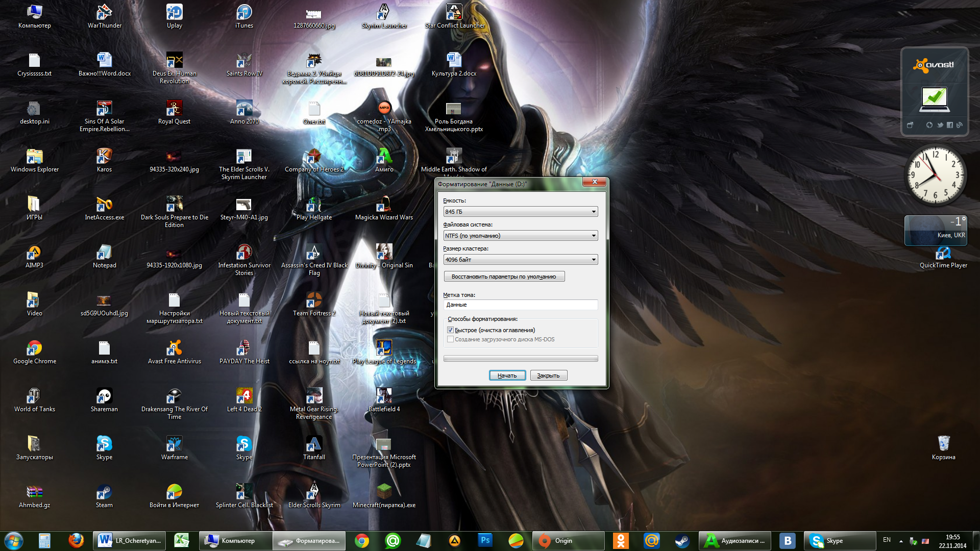980x551 pixels.
Task: Switch to Skype taskbar item
Action: tap(840, 540)
